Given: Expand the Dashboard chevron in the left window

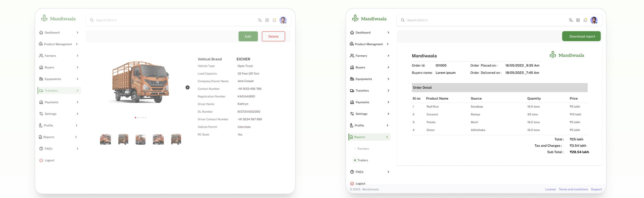Looking at the screenshot, I should click(77, 32).
